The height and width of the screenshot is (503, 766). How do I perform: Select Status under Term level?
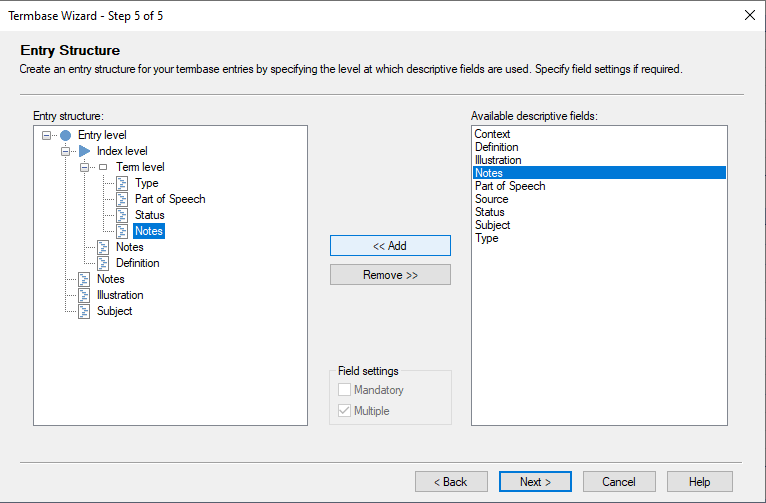pyautogui.click(x=149, y=215)
